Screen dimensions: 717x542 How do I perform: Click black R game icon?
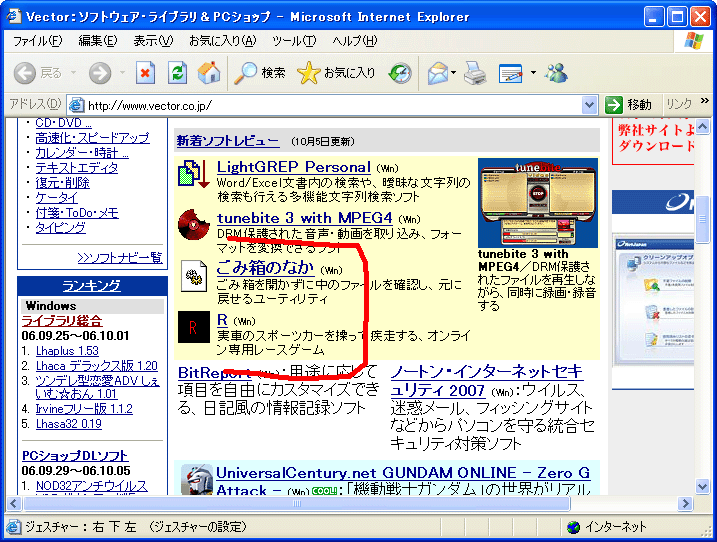(x=193, y=327)
